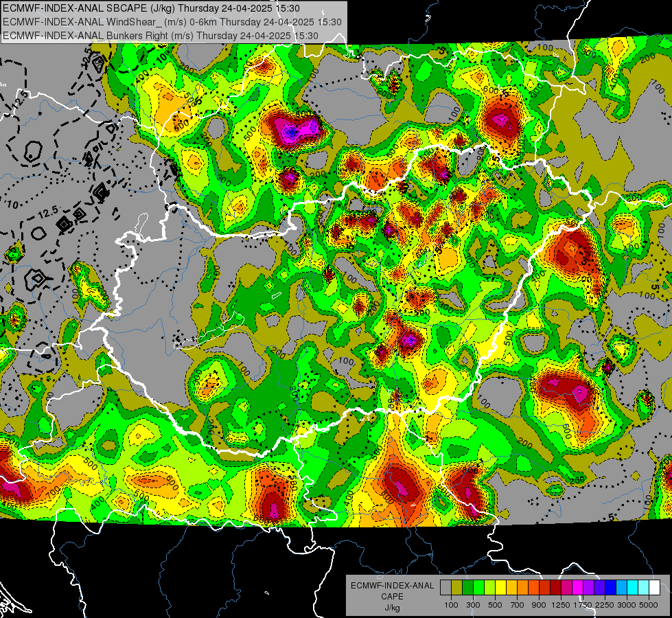
Task: Click the legend label 2250
Action: pyautogui.click(x=604, y=605)
